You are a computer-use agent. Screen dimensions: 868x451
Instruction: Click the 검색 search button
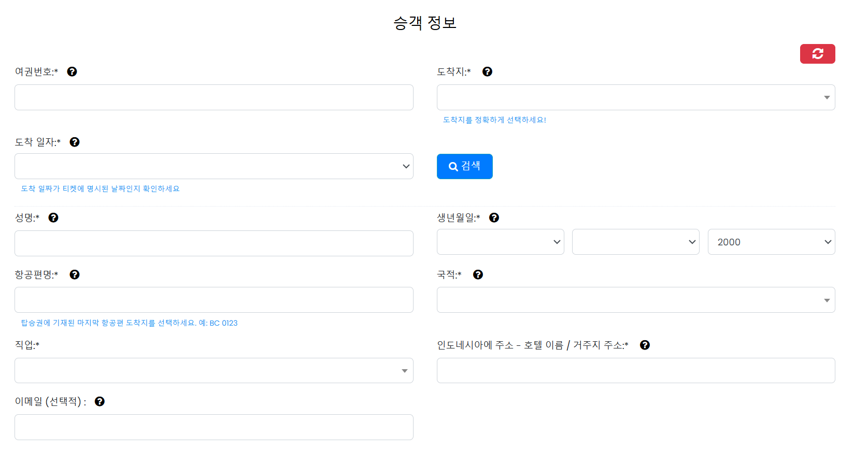click(x=464, y=166)
